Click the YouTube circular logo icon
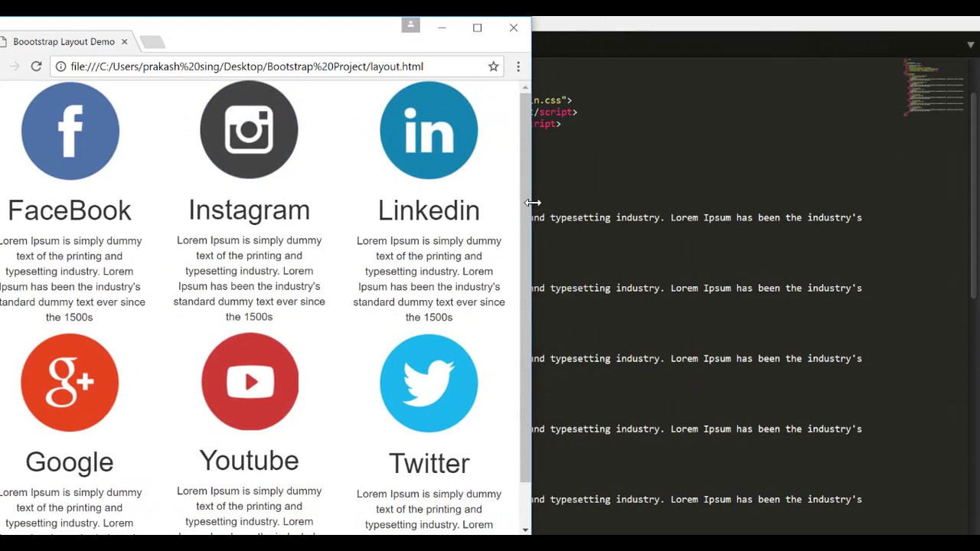The image size is (980, 551). click(250, 382)
